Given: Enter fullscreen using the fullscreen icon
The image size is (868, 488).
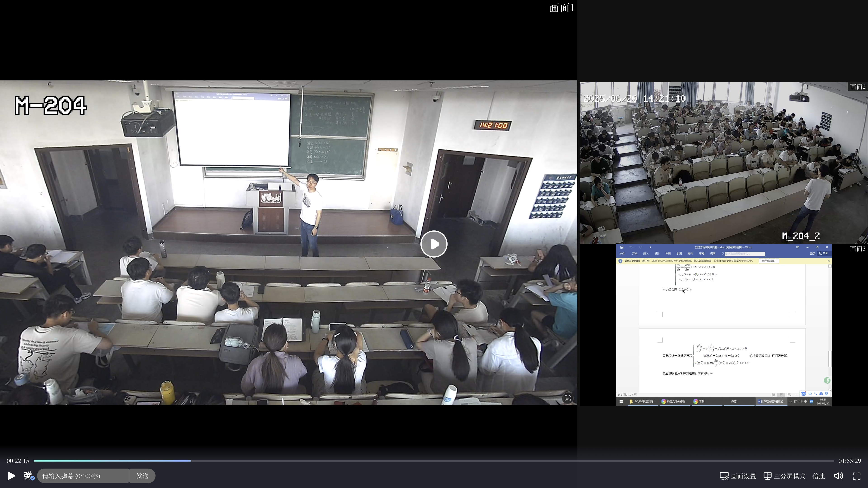Looking at the screenshot, I should [856, 476].
